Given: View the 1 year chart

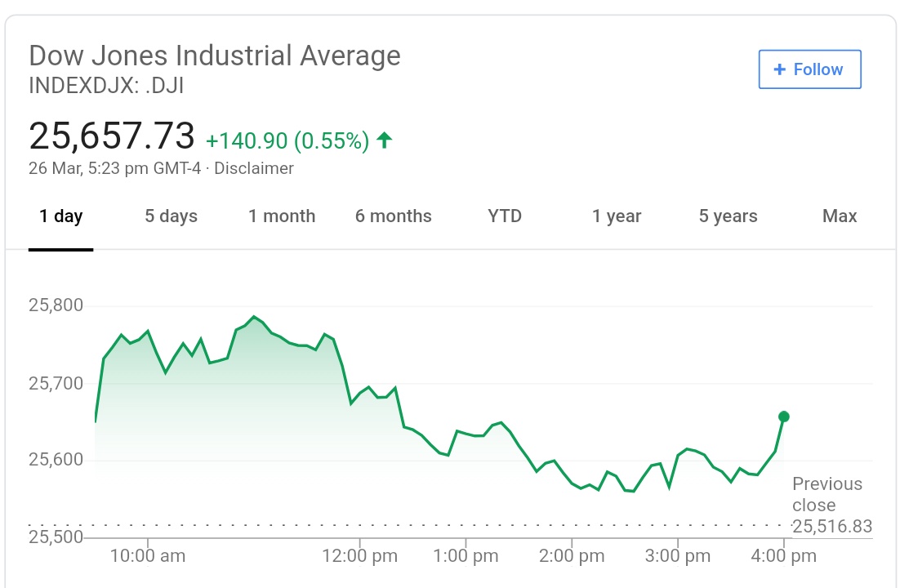Looking at the screenshot, I should [x=617, y=216].
